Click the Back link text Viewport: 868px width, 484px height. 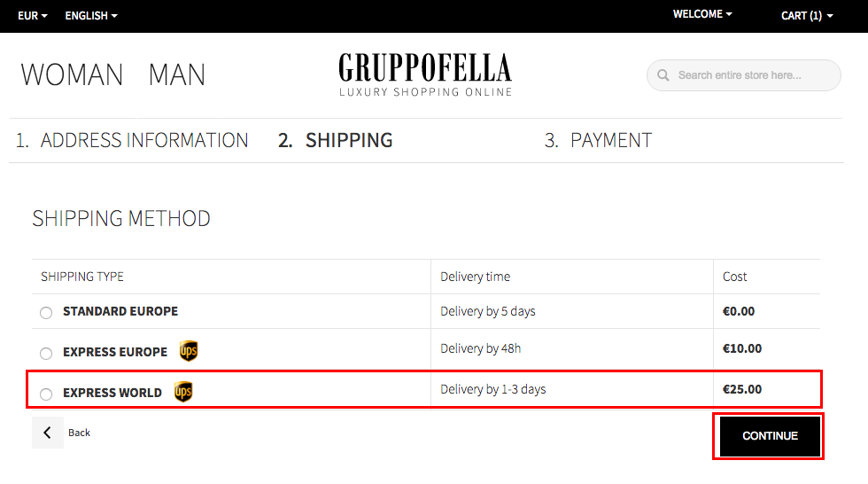click(79, 433)
